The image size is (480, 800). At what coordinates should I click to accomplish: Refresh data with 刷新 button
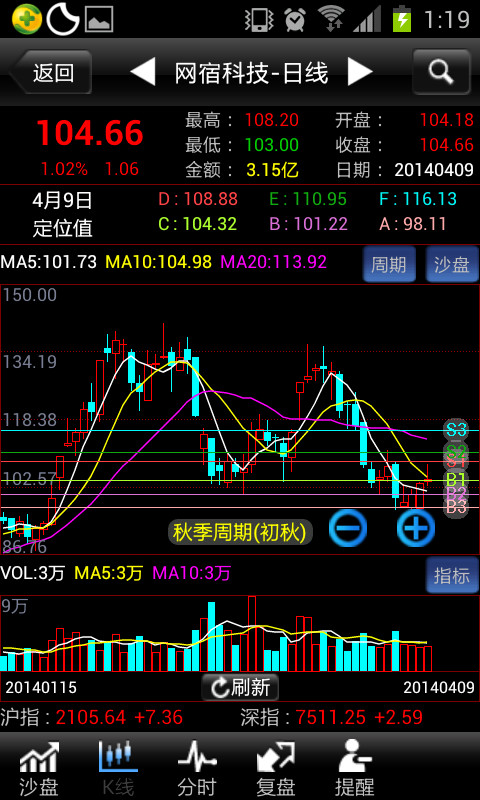[240, 687]
